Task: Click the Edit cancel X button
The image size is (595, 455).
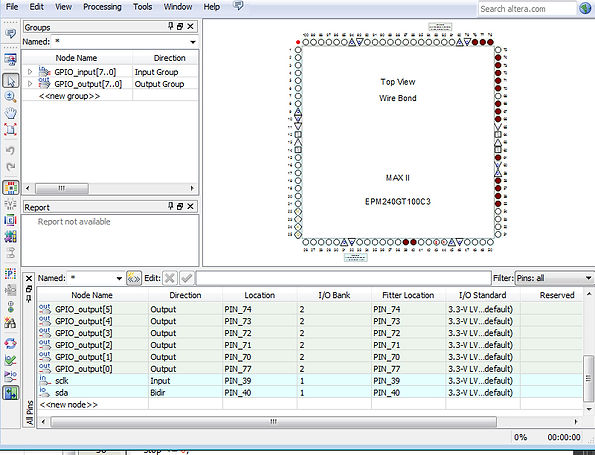Action: pos(169,278)
